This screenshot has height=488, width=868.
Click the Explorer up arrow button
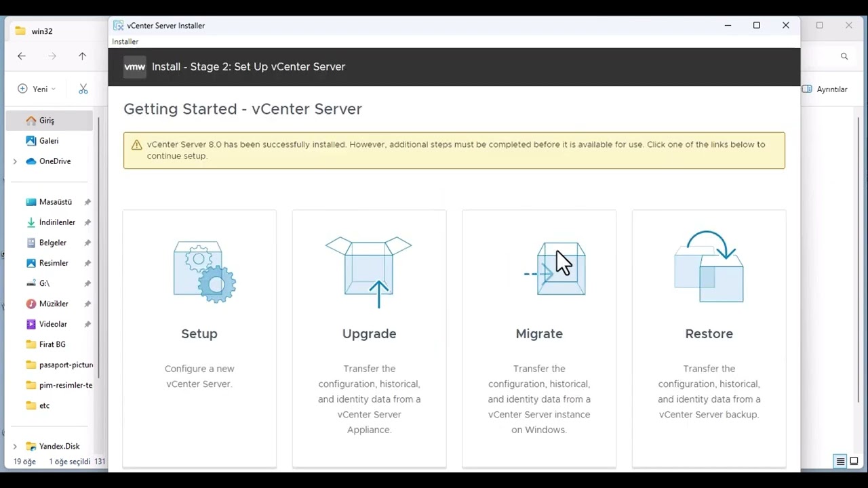pos(82,56)
